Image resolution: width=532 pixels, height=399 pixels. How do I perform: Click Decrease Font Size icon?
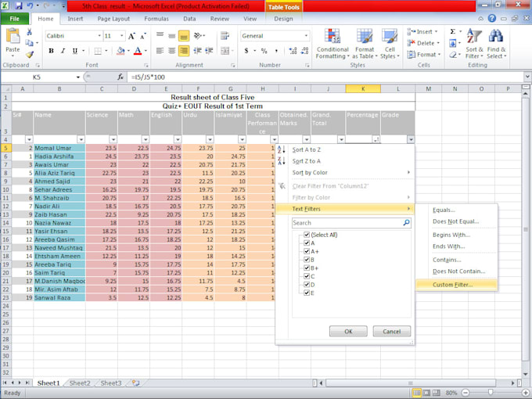coord(143,36)
